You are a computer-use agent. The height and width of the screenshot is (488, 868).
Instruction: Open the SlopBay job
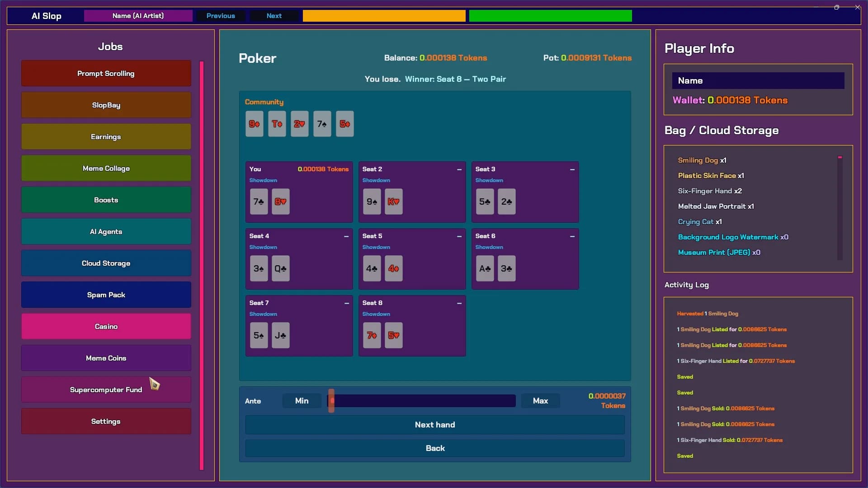106,105
